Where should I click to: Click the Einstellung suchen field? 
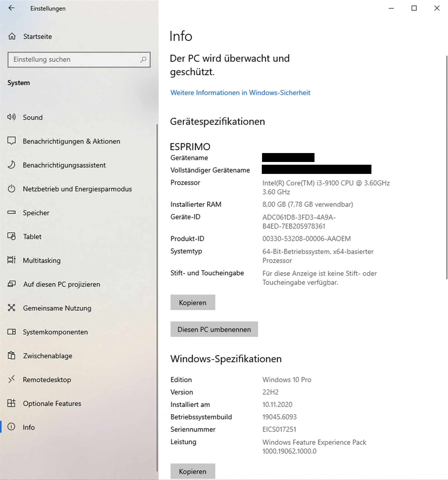(79, 60)
